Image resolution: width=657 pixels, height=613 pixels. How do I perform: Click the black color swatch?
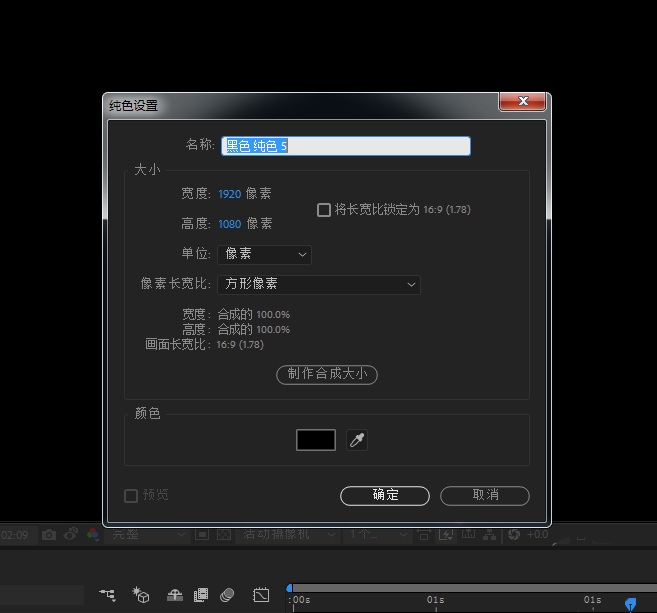pyautogui.click(x=316, y=440)
